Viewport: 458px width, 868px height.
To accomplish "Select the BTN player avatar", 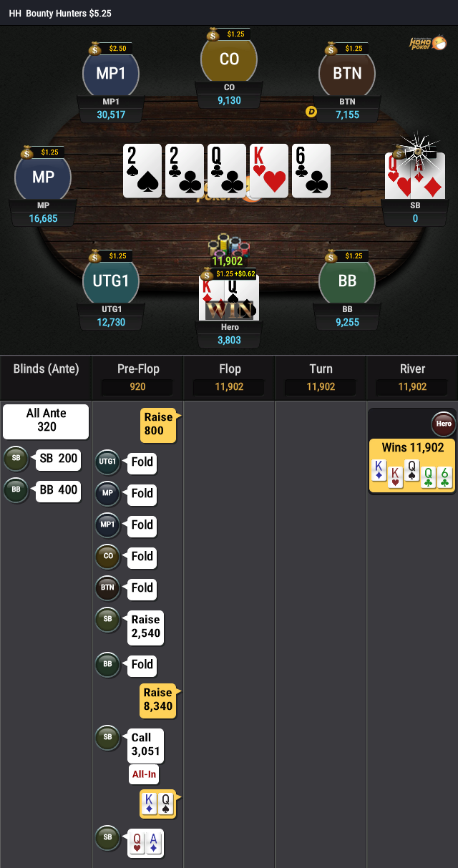I will point(347,73).
